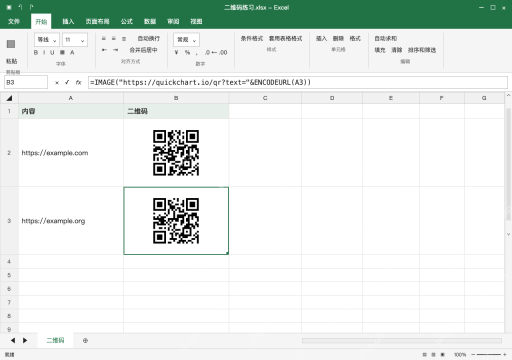Apply % percent style
Viewport: 512px width, 360px height.
pyautogui.click(x=187, y=52)
